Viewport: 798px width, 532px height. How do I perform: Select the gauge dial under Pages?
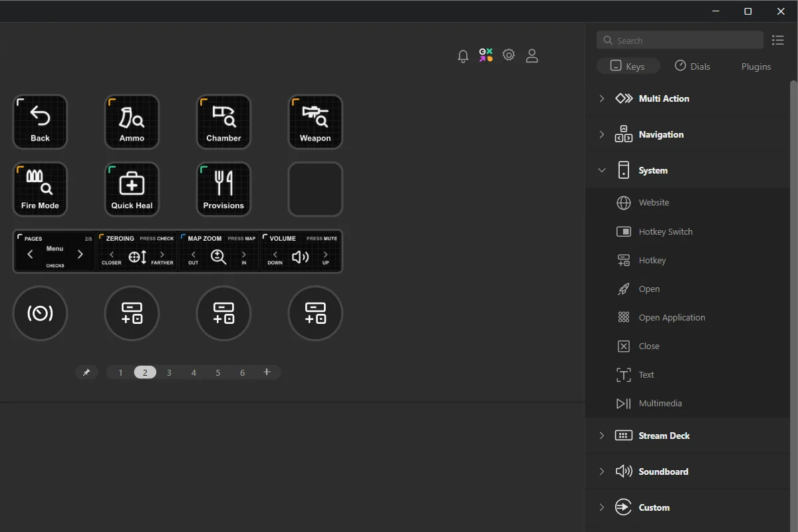(x=40, y=313)
